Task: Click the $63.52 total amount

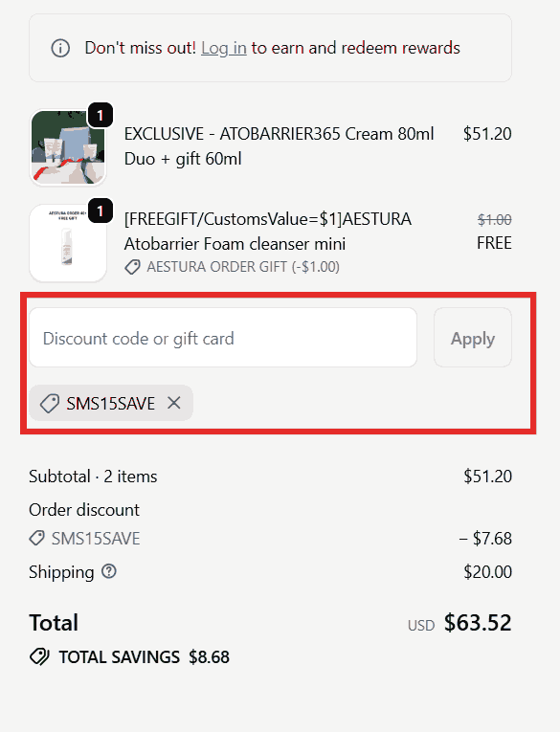Action: point(478,623)
